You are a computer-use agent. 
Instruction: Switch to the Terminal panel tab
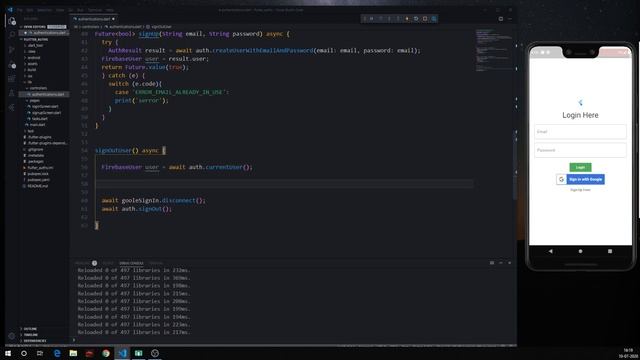pos(156,263)
